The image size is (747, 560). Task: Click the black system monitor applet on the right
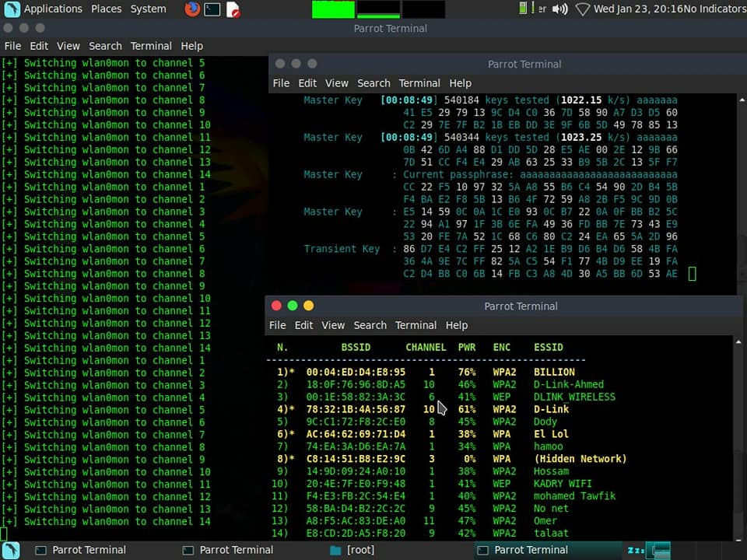[423, 9]
